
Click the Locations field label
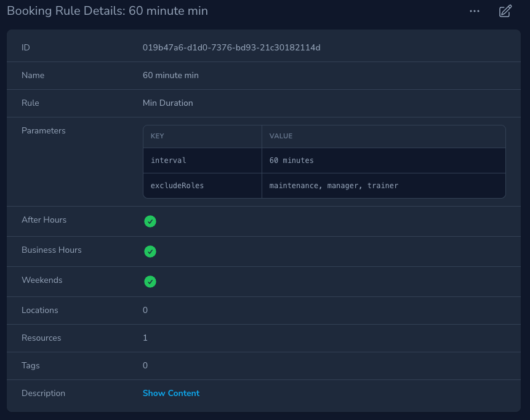40,311
